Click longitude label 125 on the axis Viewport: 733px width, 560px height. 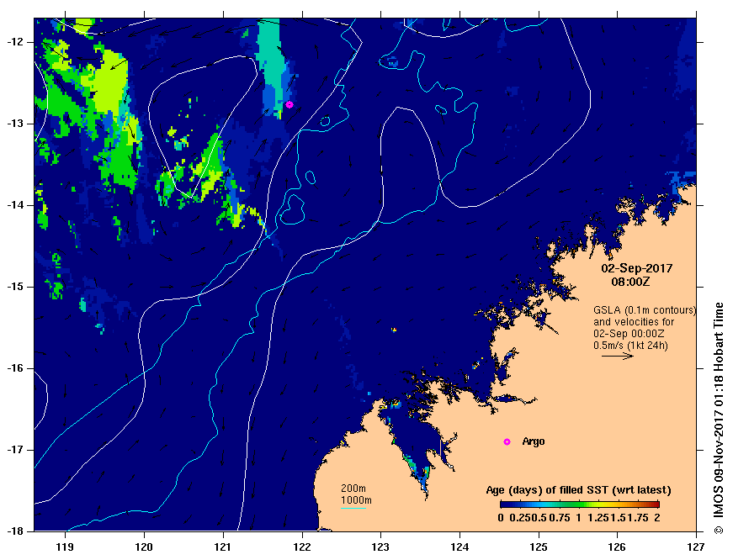coord(539,547)
